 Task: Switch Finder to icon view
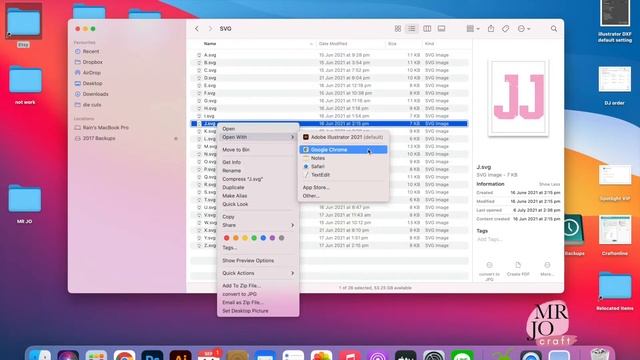(398, 29)
